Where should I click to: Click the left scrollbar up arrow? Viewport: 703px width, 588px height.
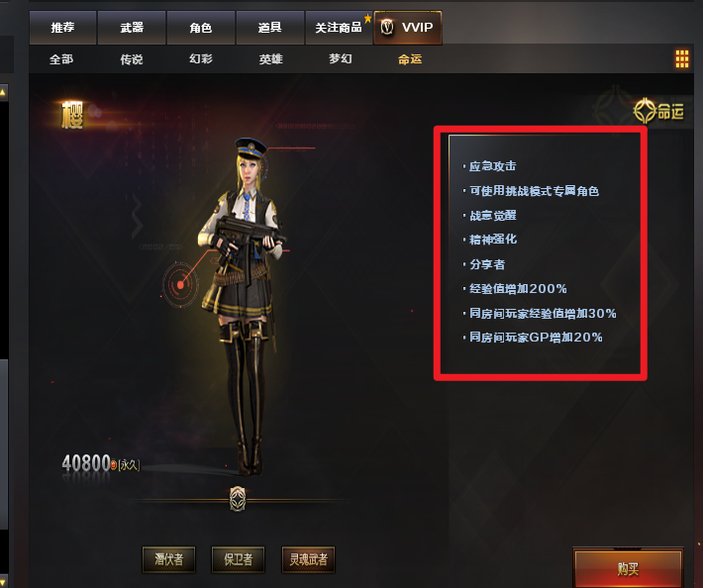3,92
